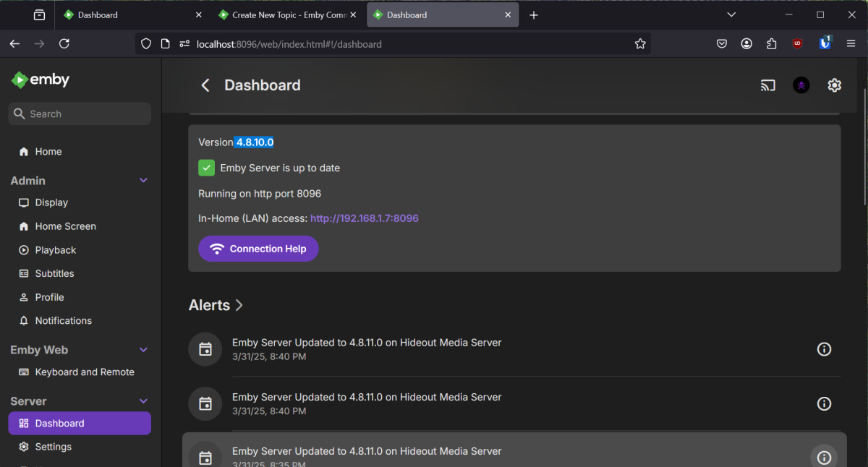
Task: Open the Extensions puzzle icon
Action: point(772,44)
